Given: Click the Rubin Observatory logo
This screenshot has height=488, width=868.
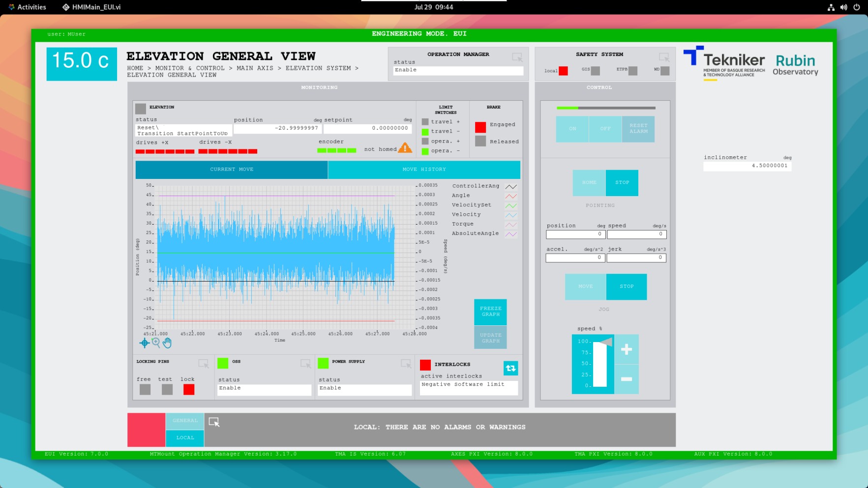Looking at the screenshot, I should click(x=795, y=65).
